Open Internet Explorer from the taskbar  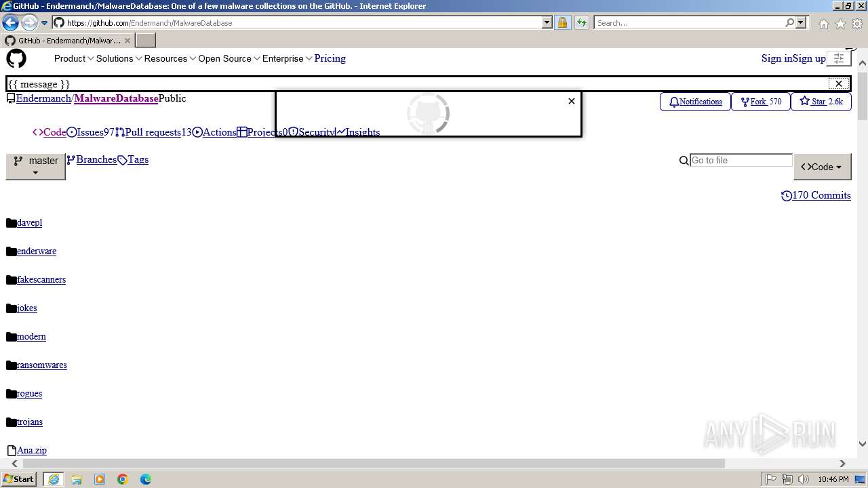[x=53, y=479]
